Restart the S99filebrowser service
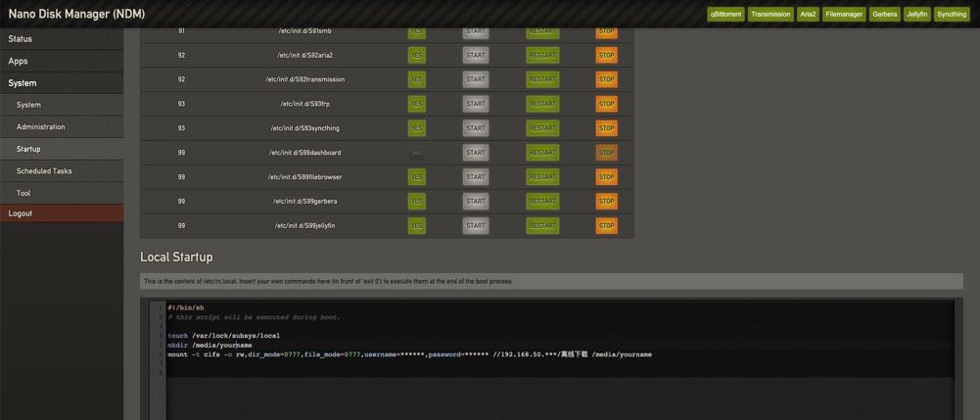This screenshot has width=980, height=420. click(542, 177)
